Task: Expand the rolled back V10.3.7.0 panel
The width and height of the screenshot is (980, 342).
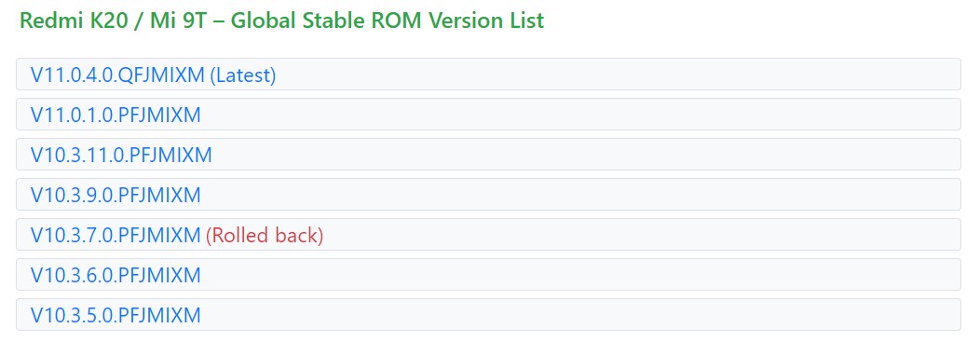Action: point(488,235)
